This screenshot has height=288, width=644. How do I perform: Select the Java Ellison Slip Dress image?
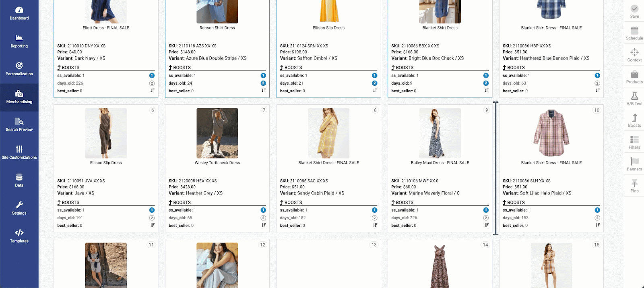coord(106,133)
